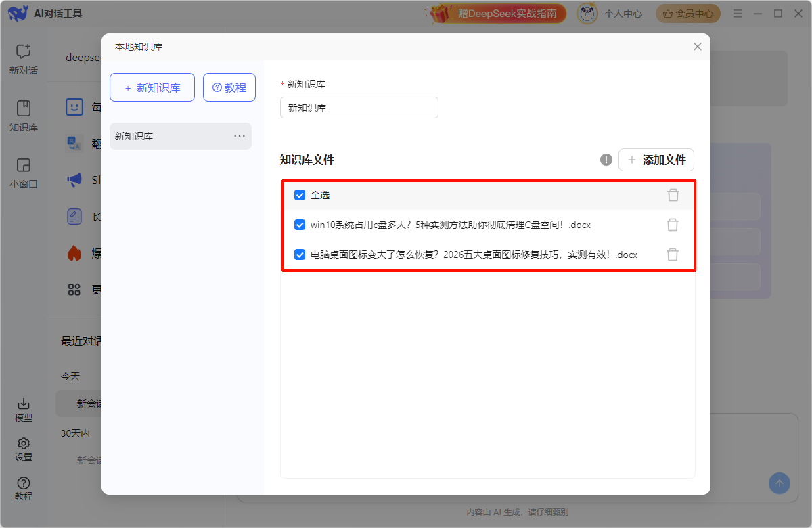The height and width of the screenshot is (528, 812).
Task: Click the 教程 button in dialog
Action: 229,87
